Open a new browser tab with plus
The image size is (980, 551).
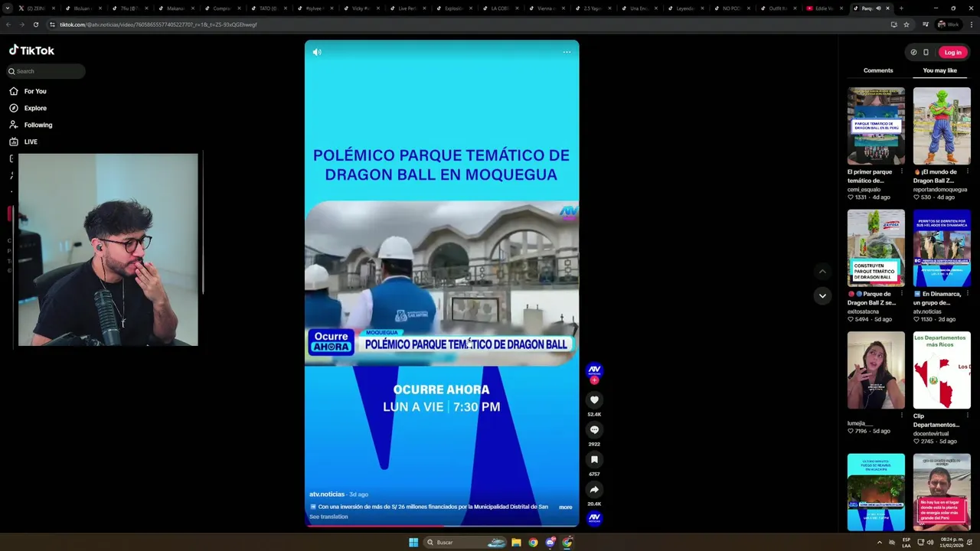[900, 8]
